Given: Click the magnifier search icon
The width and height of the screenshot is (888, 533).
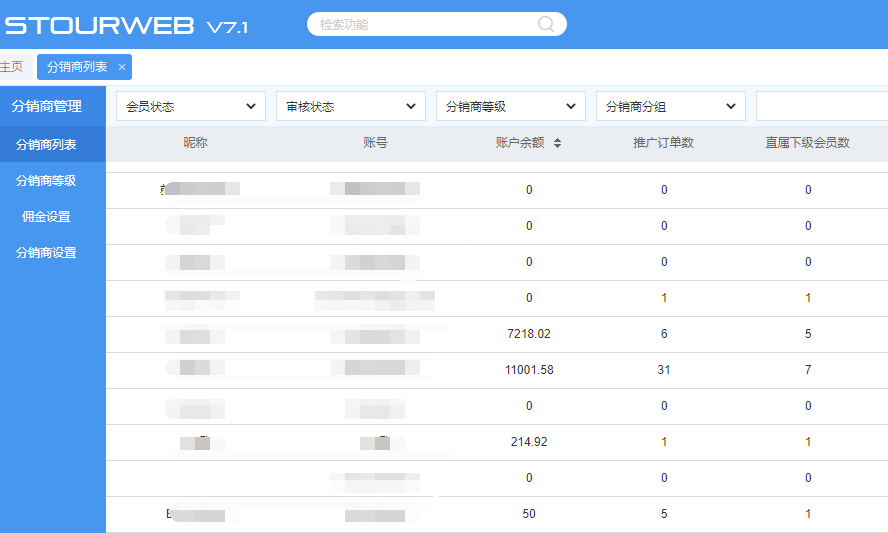Looking at the screenshot, I should click(546, 24).
